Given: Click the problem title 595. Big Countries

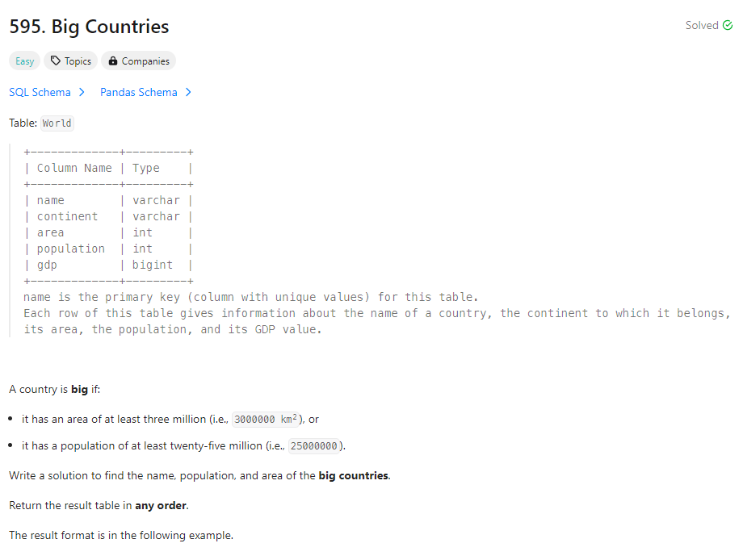Looking at the screenshot, I should click(x=89, y=27).
